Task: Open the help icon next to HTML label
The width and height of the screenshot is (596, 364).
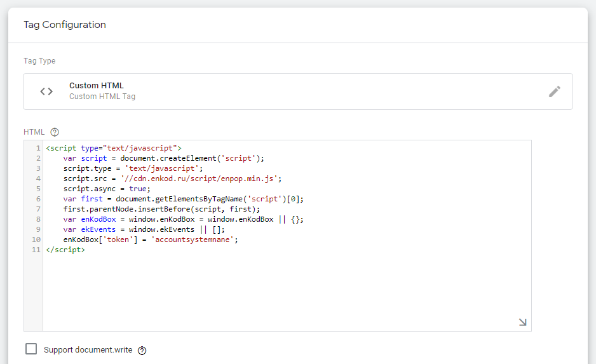Action: [x=55, y=132]
